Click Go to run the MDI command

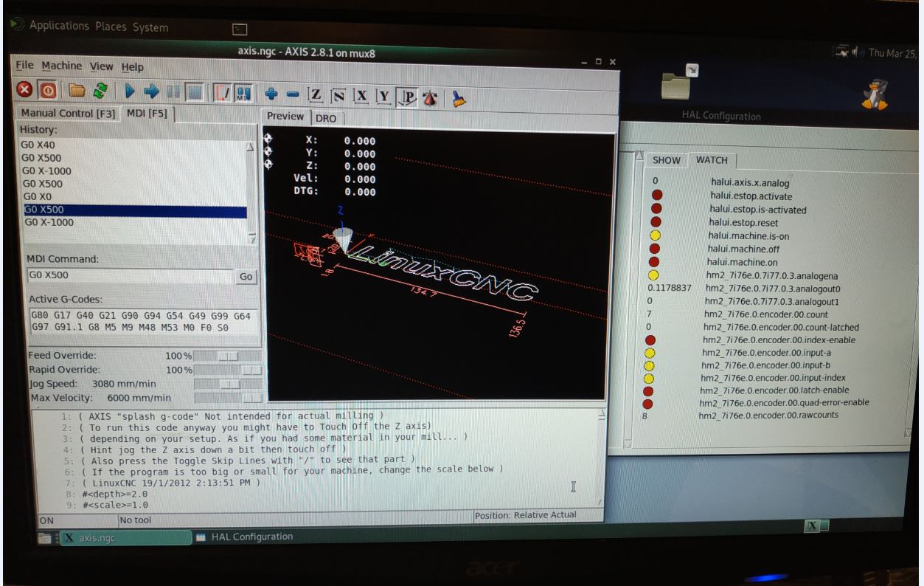coord(246,276)
